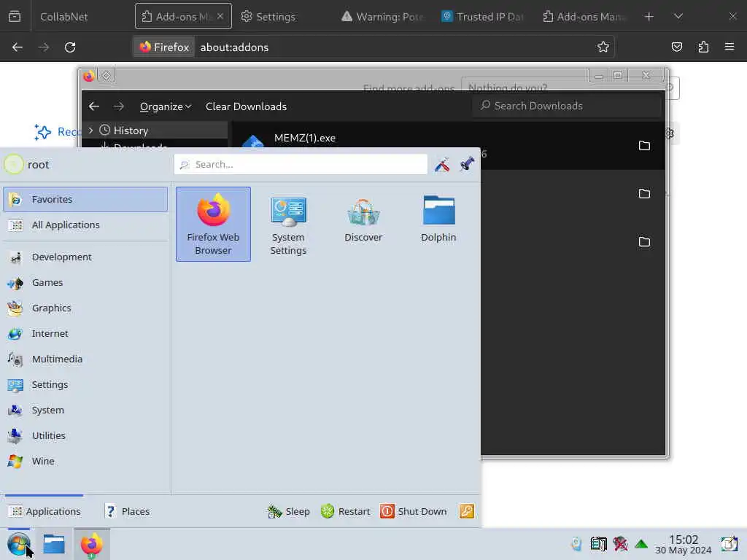Click the Firefox site identity label
This screenshot has height=560, width=747.
point(164,47)
